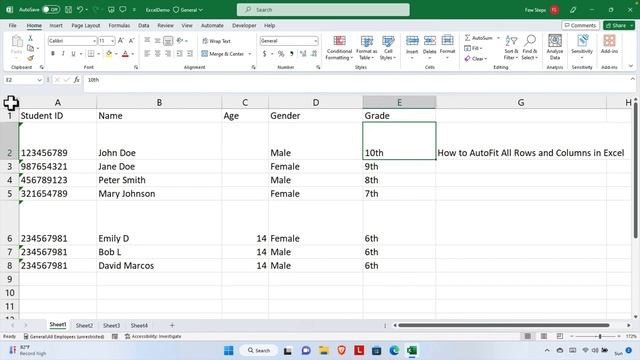This screenshot has width=640, height=360.
Task: Increase font size with the large A icon
Action: [121, 40]
